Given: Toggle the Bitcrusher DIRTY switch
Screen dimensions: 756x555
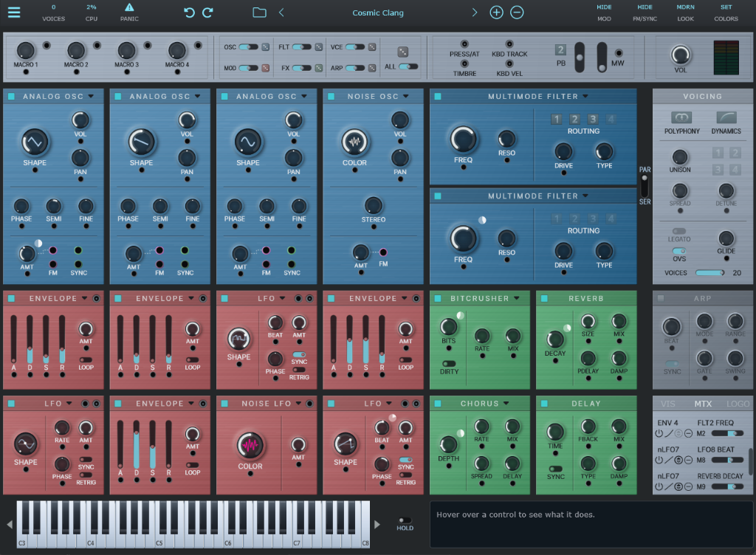Looking at the screenshot, I should 449,364.
